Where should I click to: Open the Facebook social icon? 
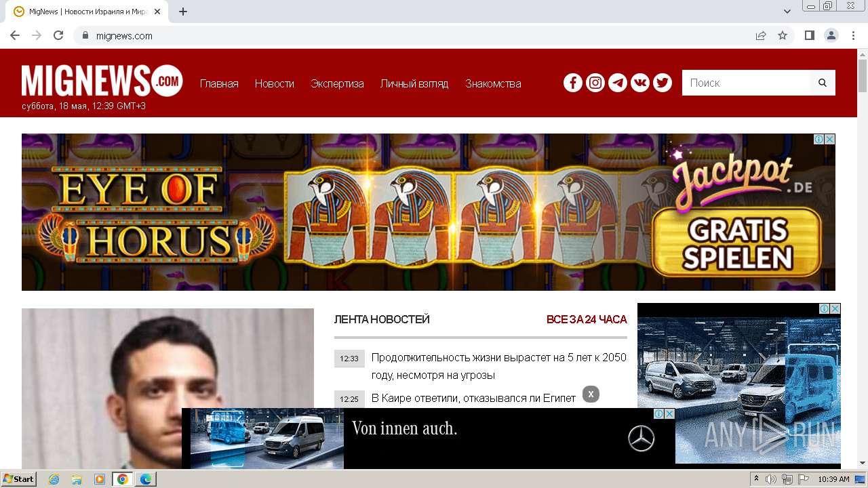coord(573,83)
